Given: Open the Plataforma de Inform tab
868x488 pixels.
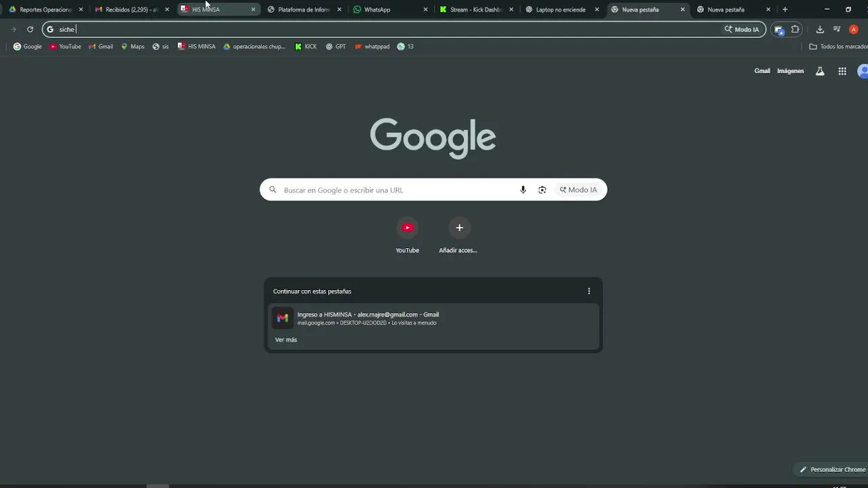Looking at the screenshot, I should [304, 9].
